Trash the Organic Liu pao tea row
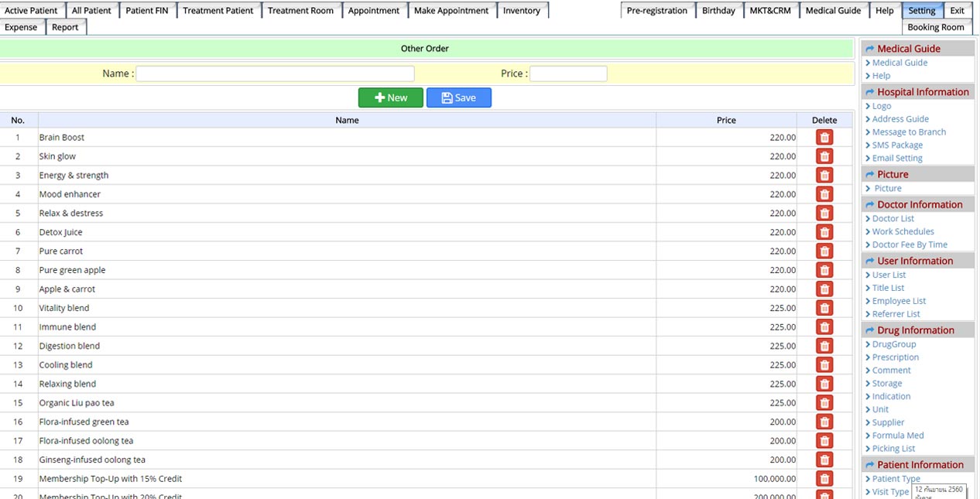Viewport: 980px width, 499px height. point(824,403)
